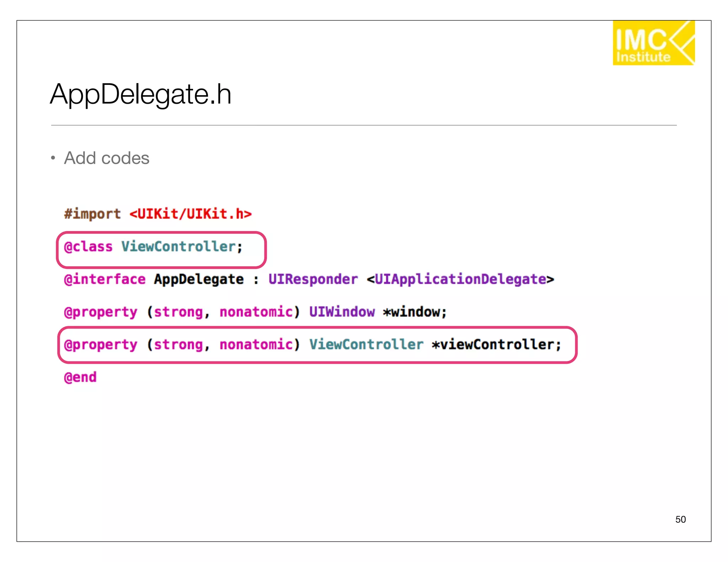Click the <UIKit/UIKit.h> header text

click(191, 214)
